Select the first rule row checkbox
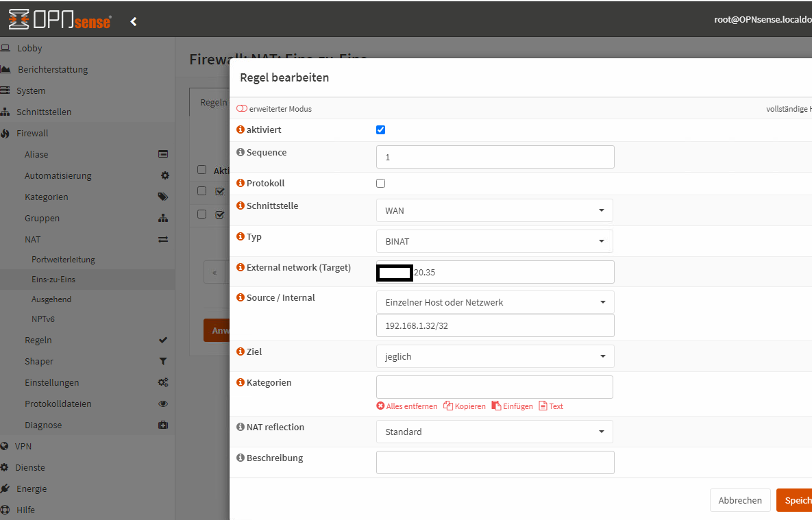812x520 pixels. [x=202, y=191]
